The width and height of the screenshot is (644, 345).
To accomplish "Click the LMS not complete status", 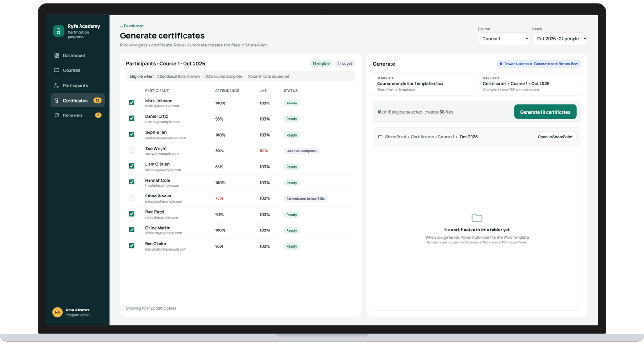I will [x=301, y=151].
